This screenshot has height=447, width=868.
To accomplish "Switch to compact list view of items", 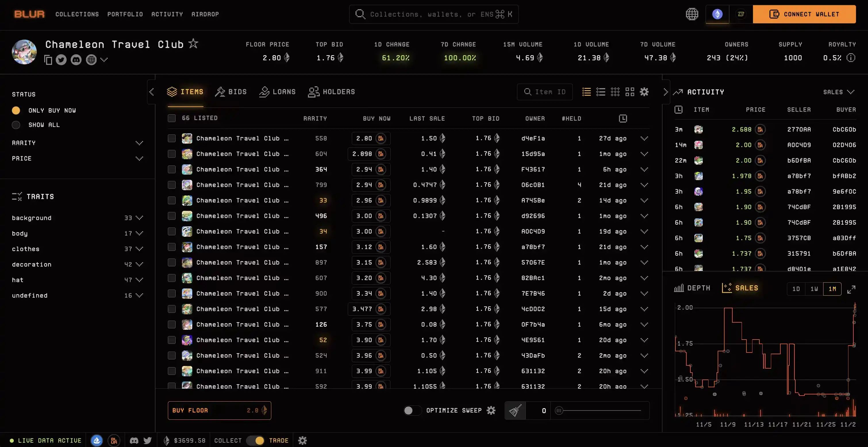I will (601, 92).
